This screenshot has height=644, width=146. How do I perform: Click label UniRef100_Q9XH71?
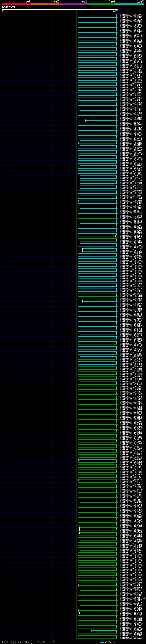click(131, 35)
